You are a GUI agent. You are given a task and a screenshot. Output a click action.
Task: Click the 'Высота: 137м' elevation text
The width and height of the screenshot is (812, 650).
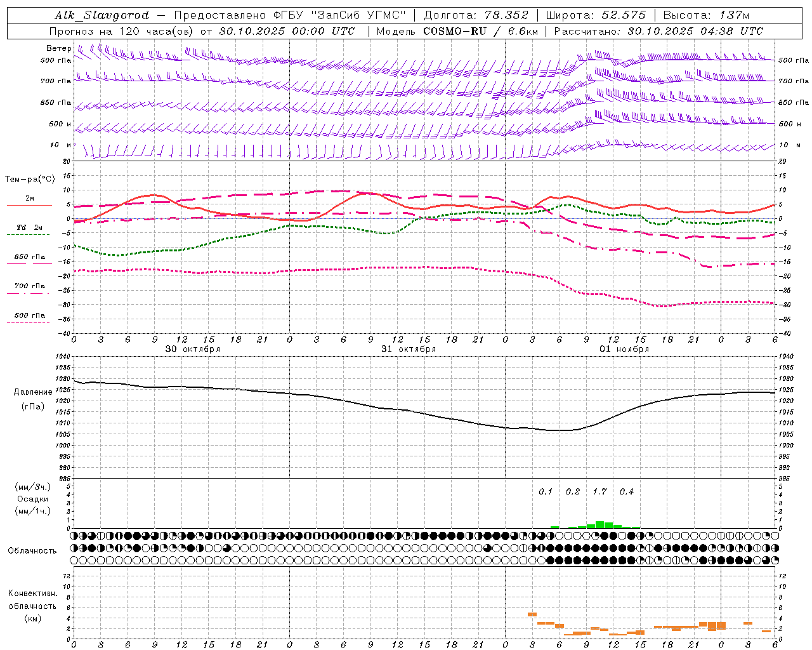coord(706,15)
